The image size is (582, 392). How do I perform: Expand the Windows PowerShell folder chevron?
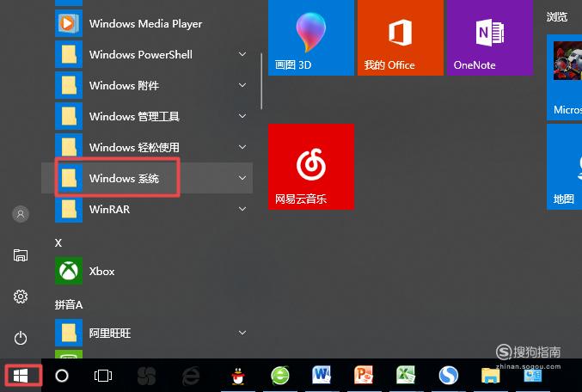tap(242, 54)
